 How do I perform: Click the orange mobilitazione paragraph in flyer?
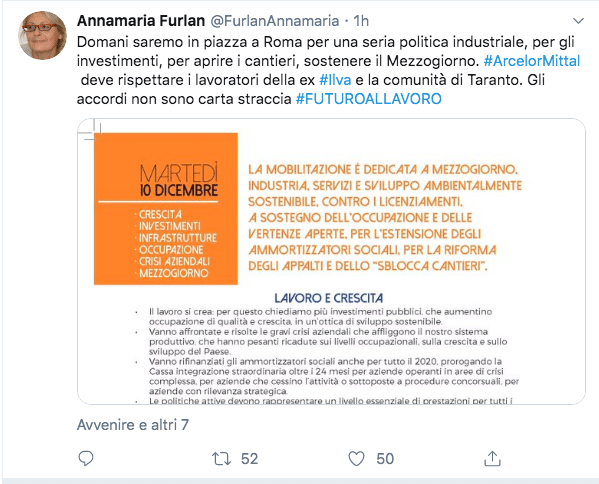tap(385, 217)
